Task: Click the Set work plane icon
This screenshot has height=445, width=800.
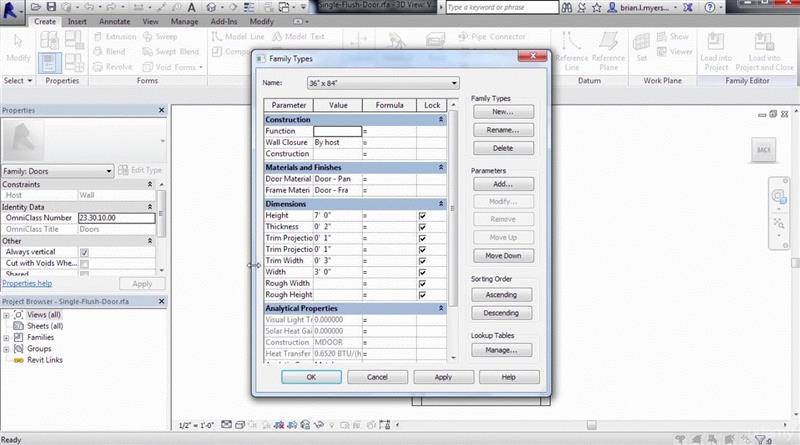Action: point(641,47)
